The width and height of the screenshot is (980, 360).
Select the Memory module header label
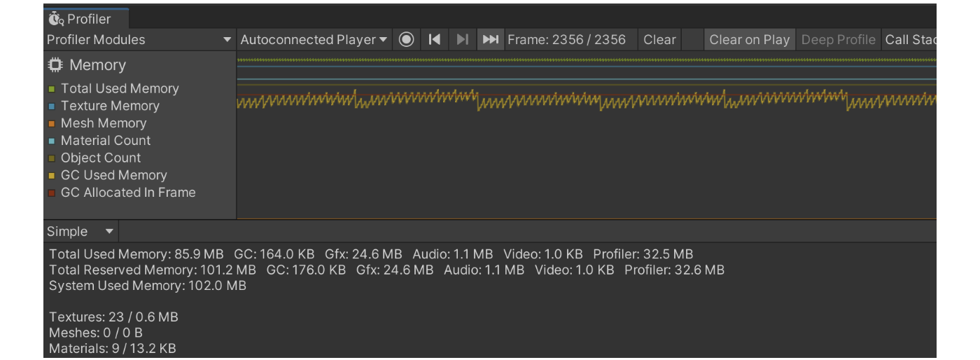tap(97, 65)
